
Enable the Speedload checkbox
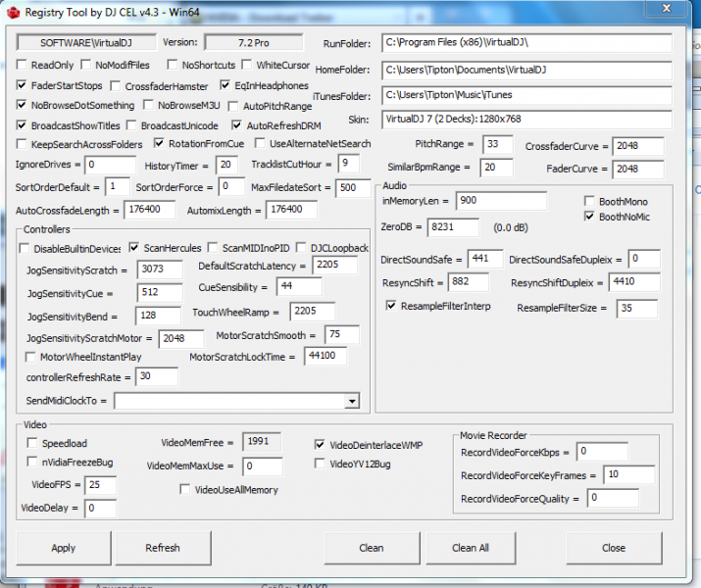31,443
